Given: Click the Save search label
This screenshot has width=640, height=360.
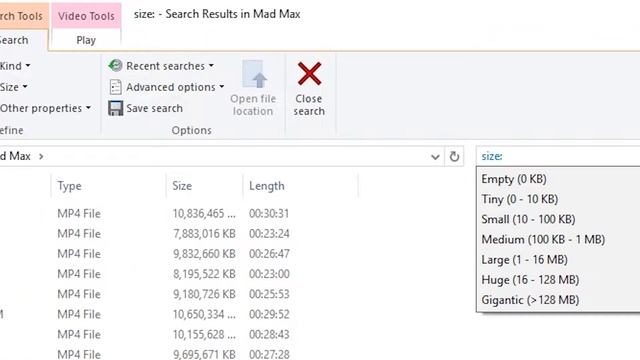Looking at the screenshot, I should (154, 108).
